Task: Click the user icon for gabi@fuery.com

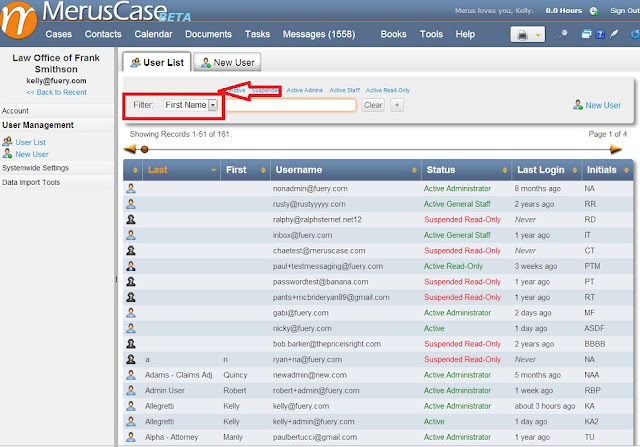Action: (x=131, y=313)
